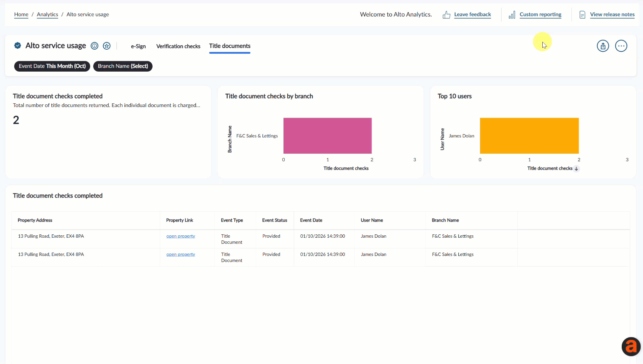The width and height of the screenshot is (643, 364).
Task: Open the Custom reporting link
Action: [x=540, y=15]
